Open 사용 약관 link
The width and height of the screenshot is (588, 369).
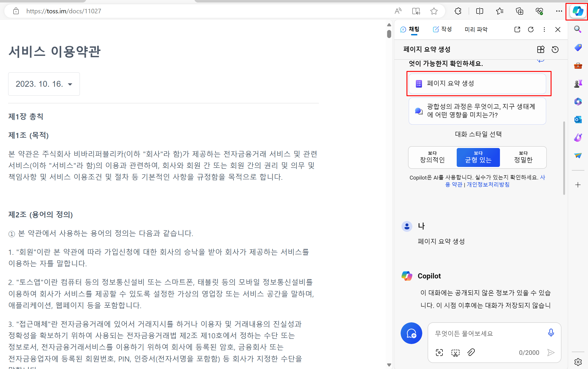(454, 184)
